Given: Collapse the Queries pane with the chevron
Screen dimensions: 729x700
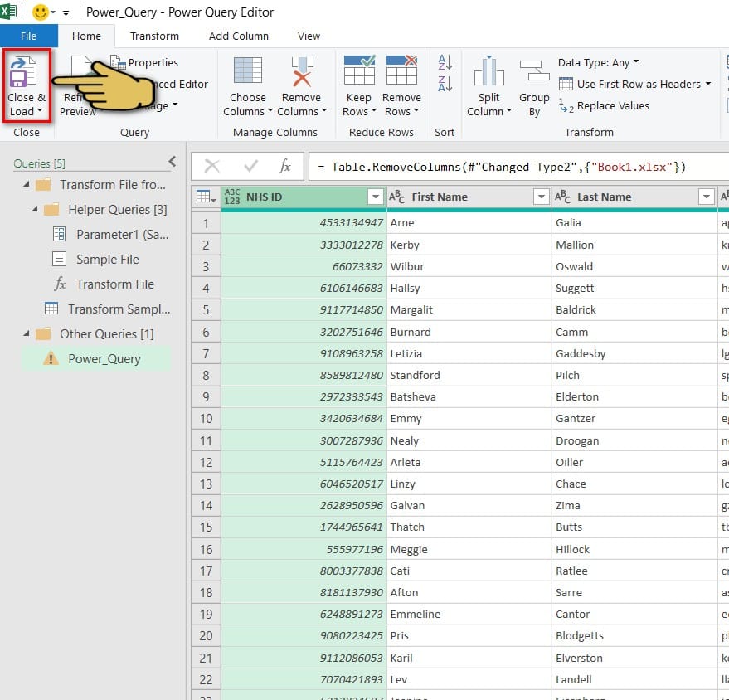Looking at the screenshot, I should pos(173,161).
